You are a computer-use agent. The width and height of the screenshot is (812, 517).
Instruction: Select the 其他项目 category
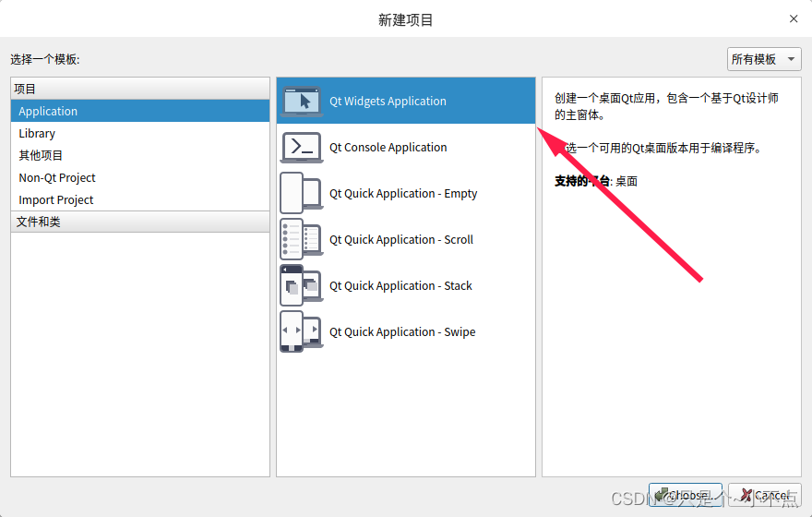140,155
